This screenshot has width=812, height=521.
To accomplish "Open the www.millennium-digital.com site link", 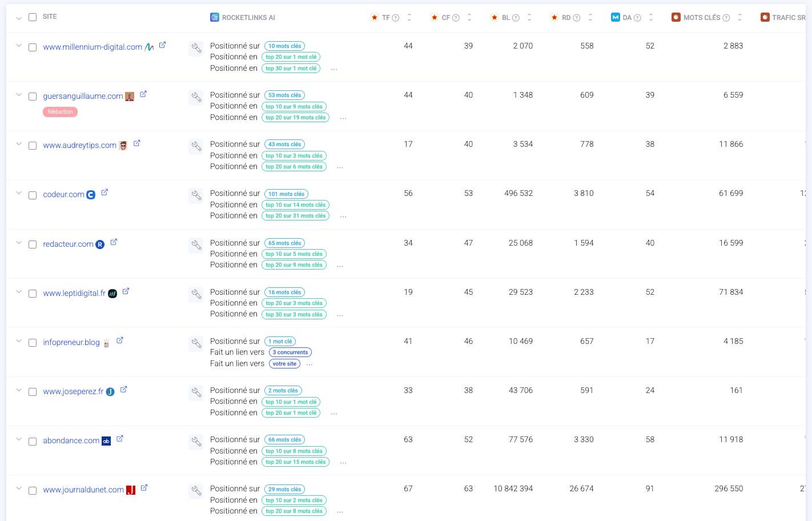I will click(93, 47).
